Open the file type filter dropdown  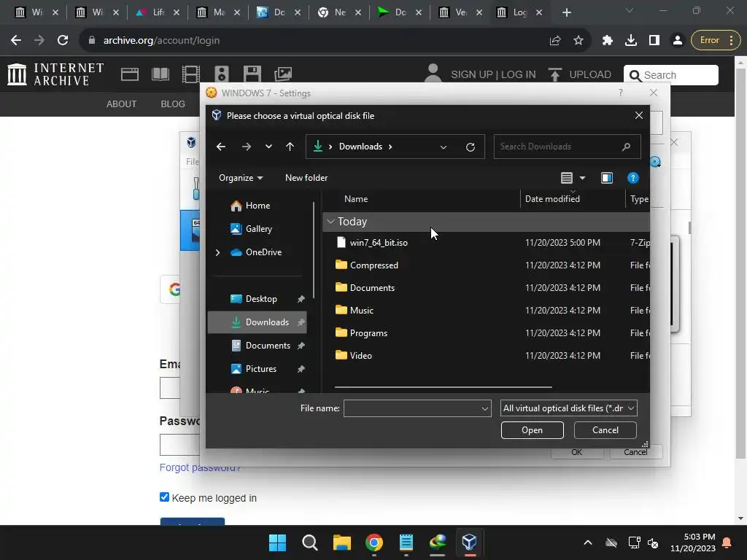point(569,408)
